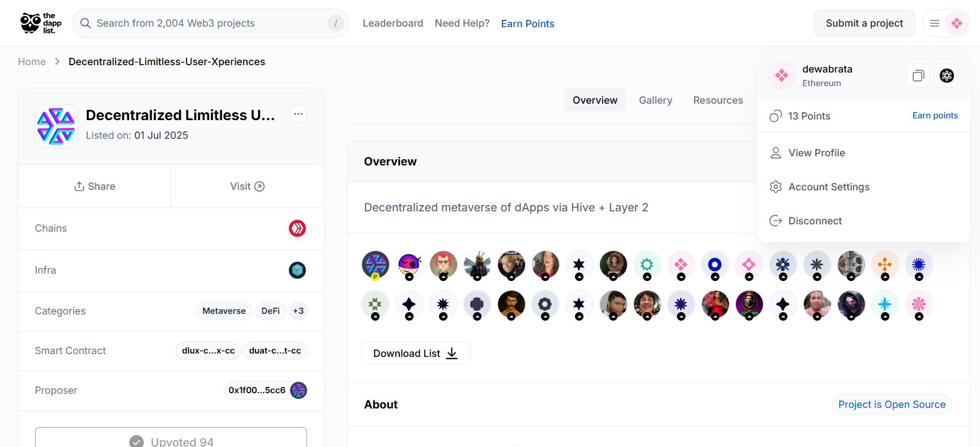
Task: Click pink diamond-ring avatar in first row
Action: [x=749, y=265]
